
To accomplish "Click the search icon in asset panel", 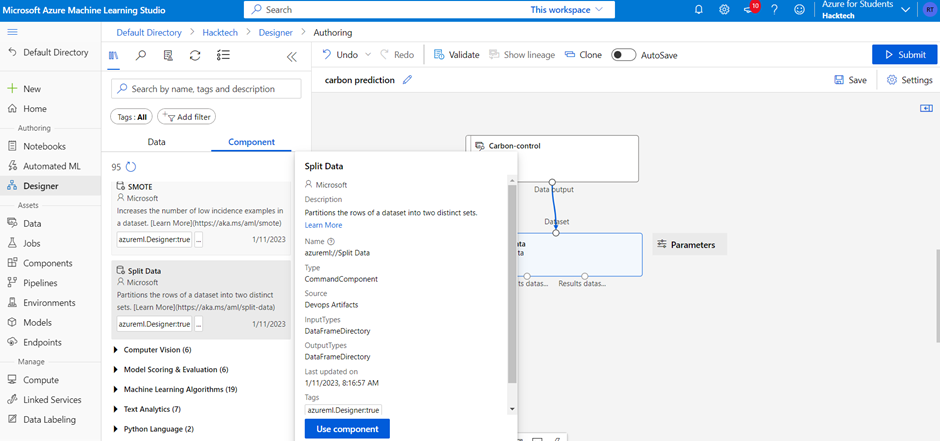I will coord(141,56).
